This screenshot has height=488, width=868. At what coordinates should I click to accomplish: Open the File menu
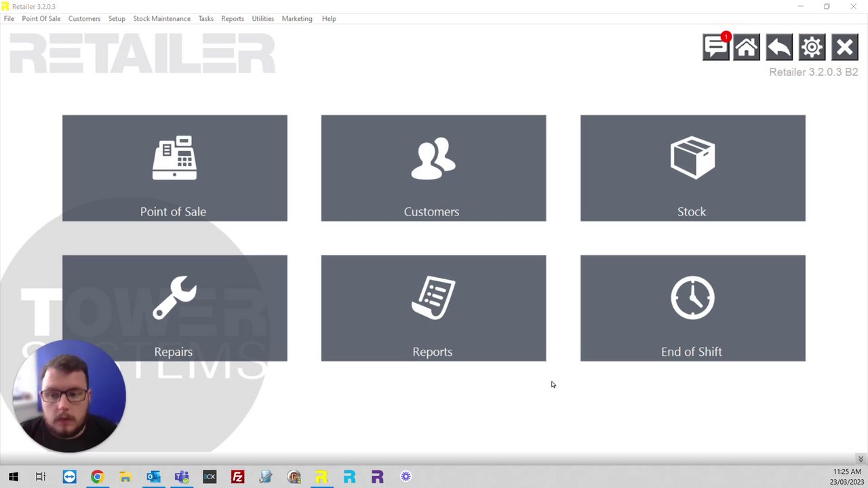[x=9, y=18]
